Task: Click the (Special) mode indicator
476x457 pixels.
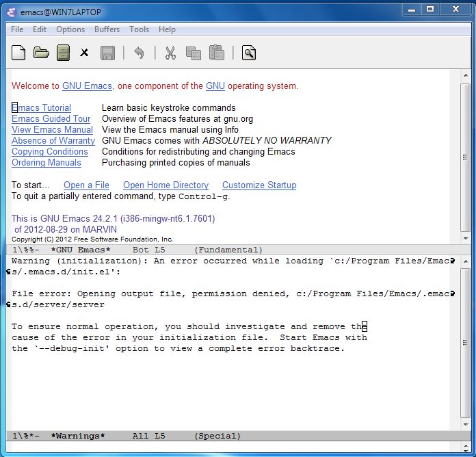Action: coord(217,436)
